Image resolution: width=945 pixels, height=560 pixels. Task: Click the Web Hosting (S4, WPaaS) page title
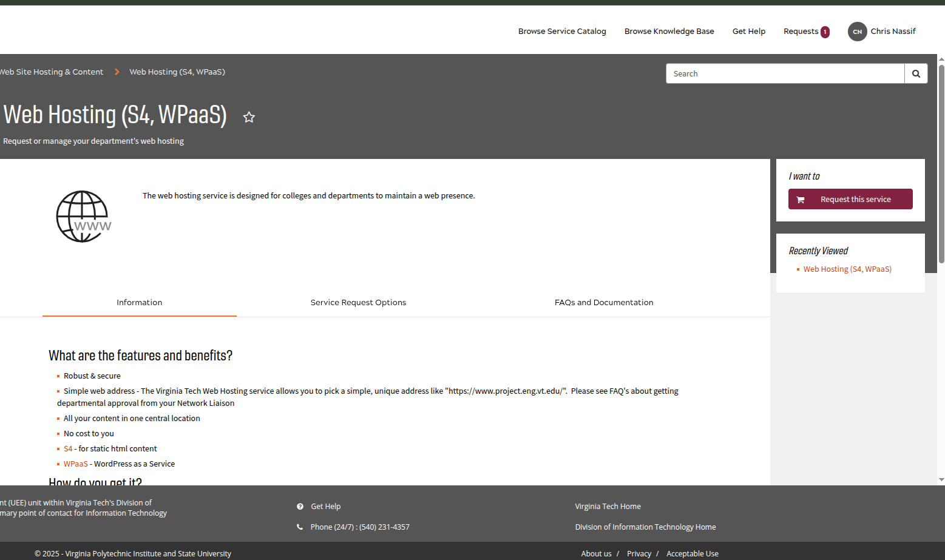click(x=115, y=115)
